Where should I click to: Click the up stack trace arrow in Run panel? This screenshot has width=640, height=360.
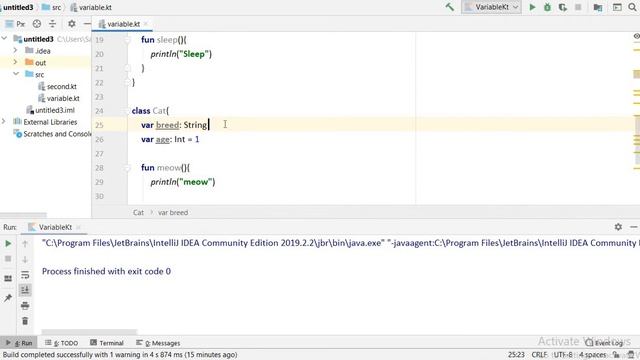coord(25,244)
